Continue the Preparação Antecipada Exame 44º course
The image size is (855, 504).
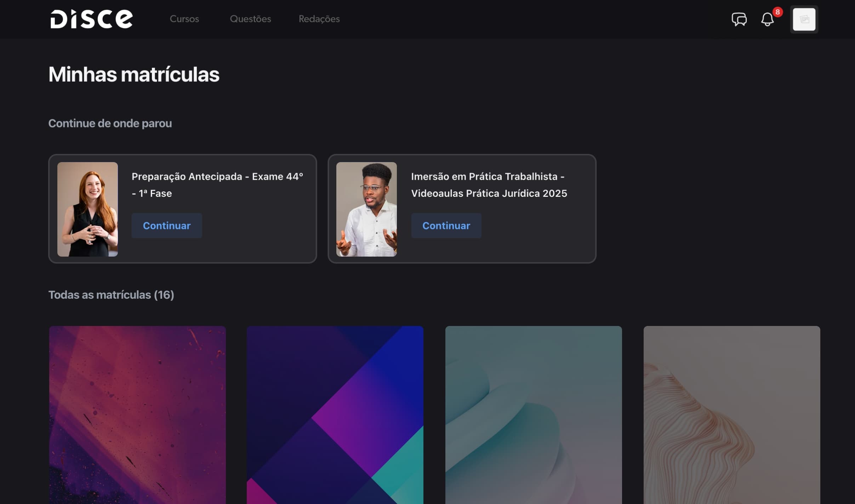pyautogui.click(x=166, y=225)
